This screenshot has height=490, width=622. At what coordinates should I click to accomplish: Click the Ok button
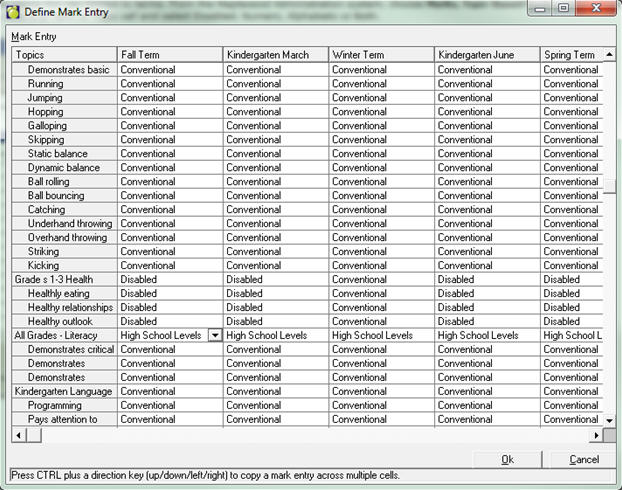[507, 459]
